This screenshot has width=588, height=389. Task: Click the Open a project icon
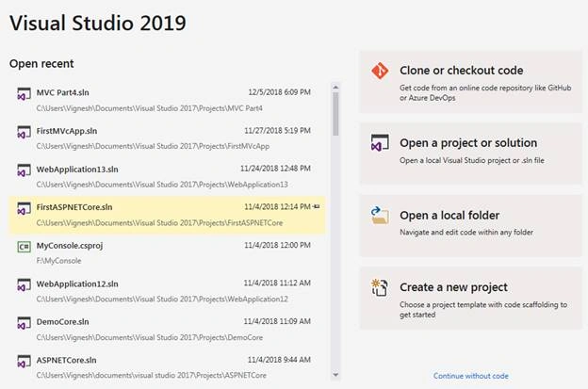[x=380, y=143]
